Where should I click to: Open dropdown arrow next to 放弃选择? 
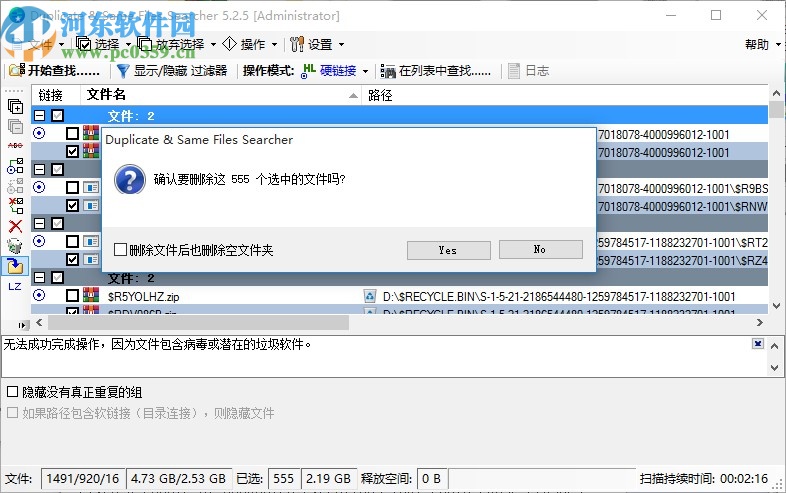tap(213, 45)
